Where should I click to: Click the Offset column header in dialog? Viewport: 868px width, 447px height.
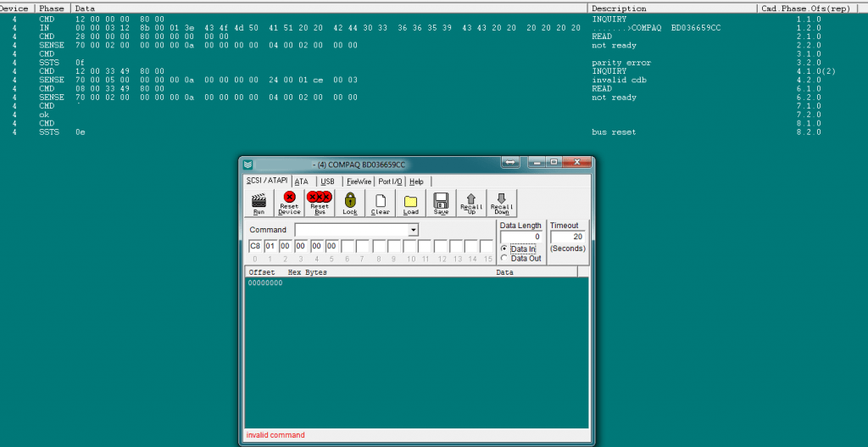262,272
